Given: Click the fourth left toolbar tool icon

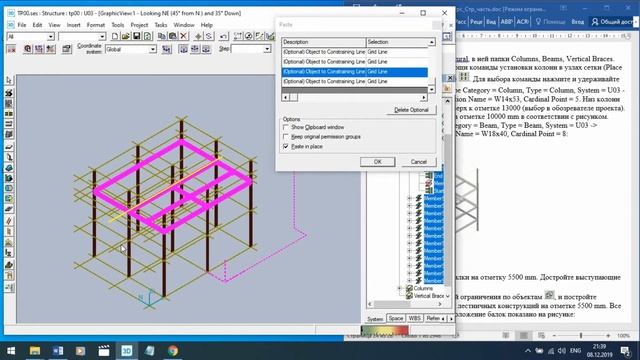Looking at the screenshot, I should point(9,113).
